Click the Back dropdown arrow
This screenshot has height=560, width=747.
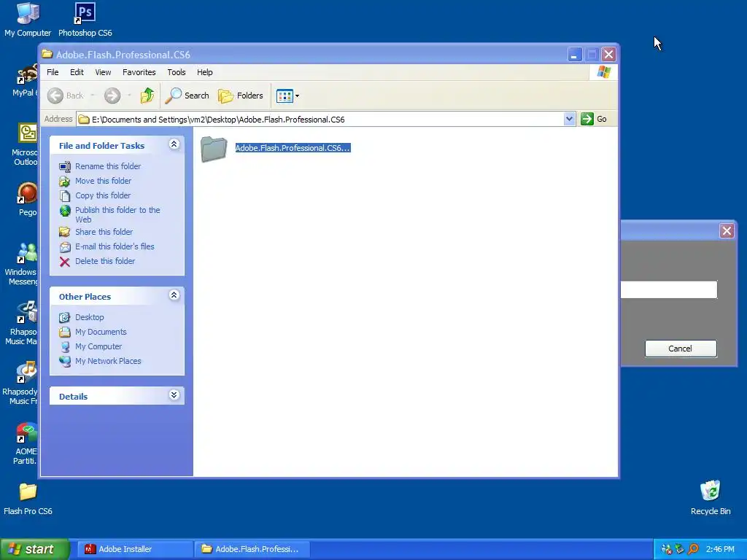[x=93, y=96]
